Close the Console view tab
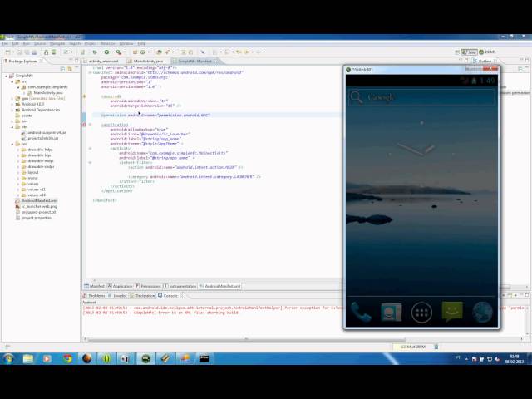532x399 pixels. 181,296
